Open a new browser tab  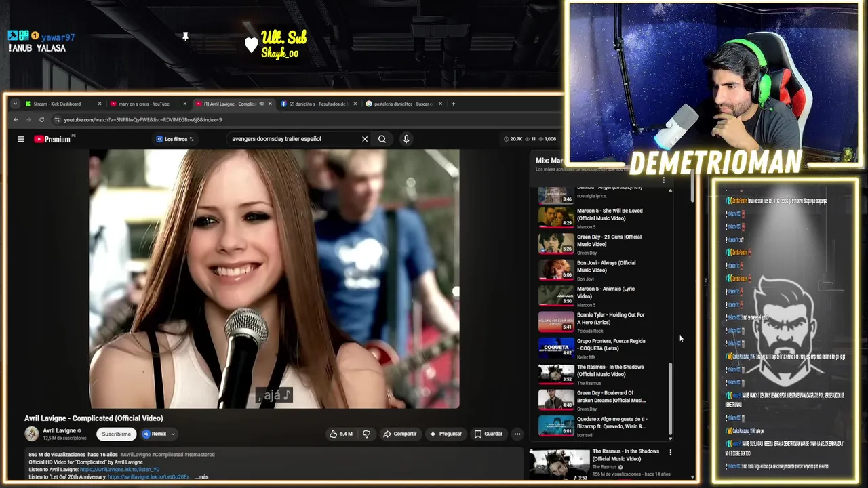pos(454,104)
